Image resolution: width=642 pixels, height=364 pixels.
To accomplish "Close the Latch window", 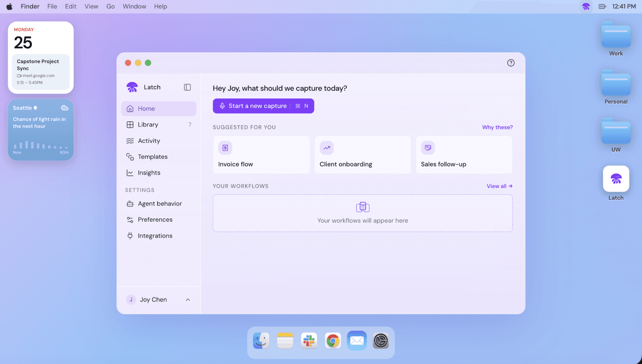I will (128, 63).
